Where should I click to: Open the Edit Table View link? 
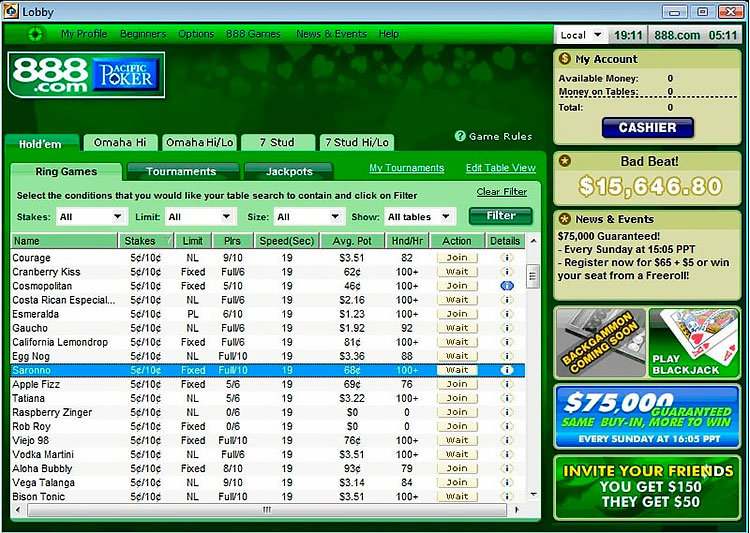point(501,168)
